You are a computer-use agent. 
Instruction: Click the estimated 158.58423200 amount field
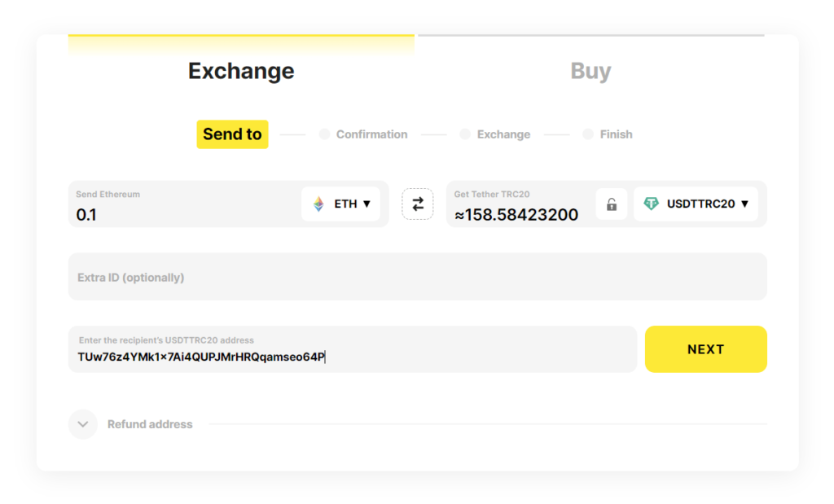pyautogui.click(x=518, y=215)
